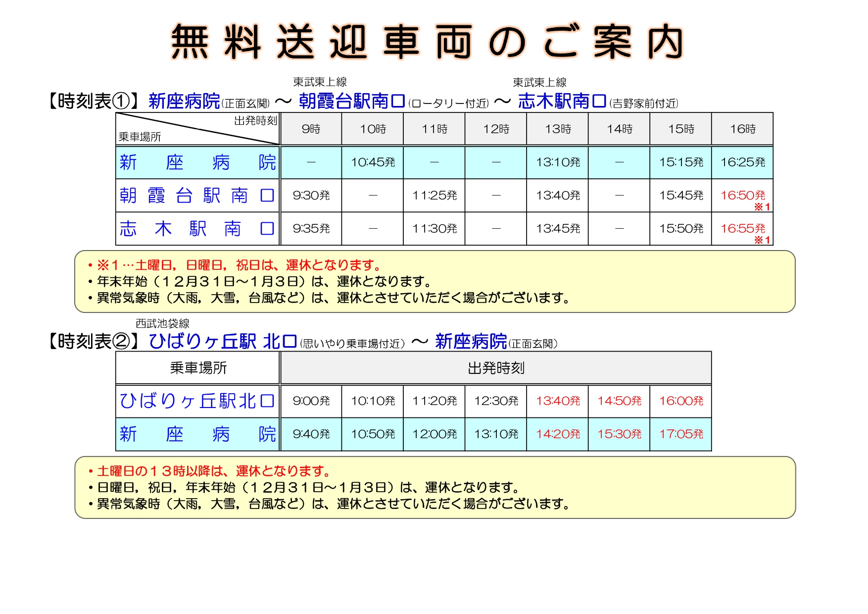Click the ひばりヶ丘駅北口 row label

(x=197, y=401)
